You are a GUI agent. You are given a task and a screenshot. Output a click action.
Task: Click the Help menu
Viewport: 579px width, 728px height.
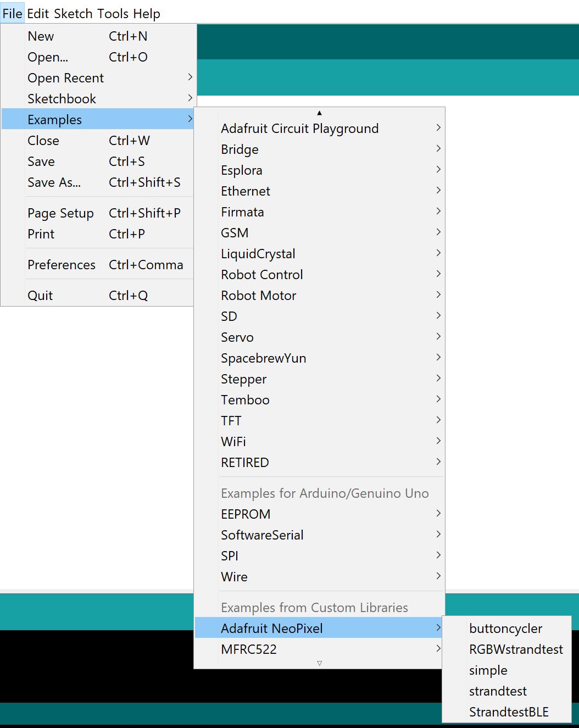coord(146,13)
